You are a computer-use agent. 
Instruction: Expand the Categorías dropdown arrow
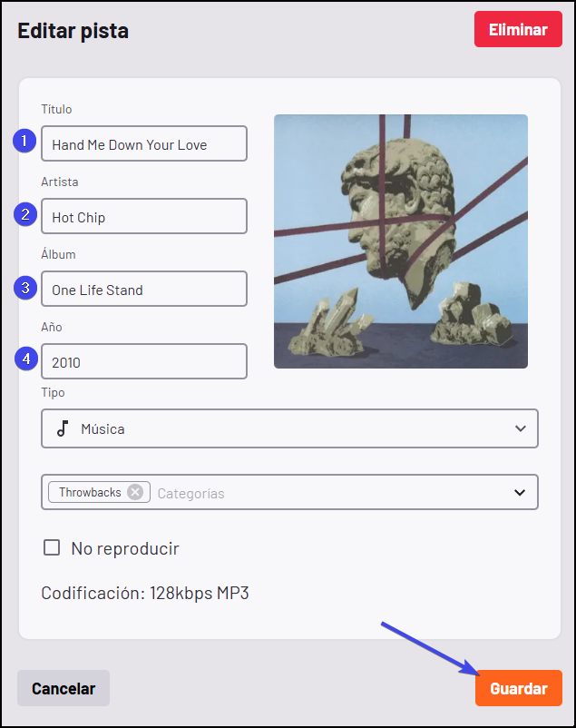tap(520, 492)
